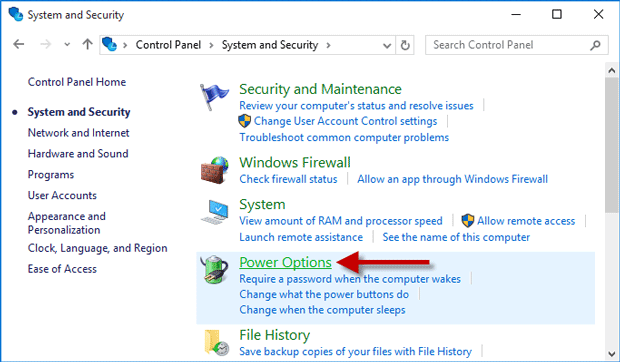Check firewall status link
620x362 pixels.
pyautogui.click(x=288, y=179)
